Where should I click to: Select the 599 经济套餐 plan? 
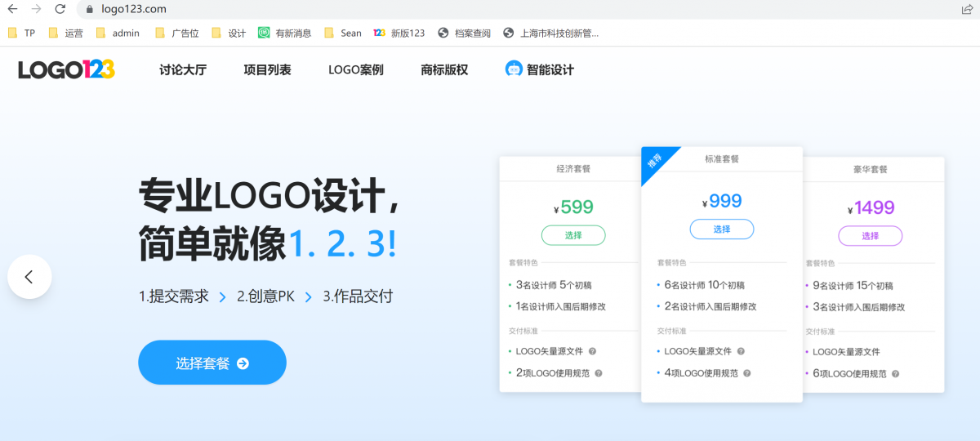pos(573,235)
